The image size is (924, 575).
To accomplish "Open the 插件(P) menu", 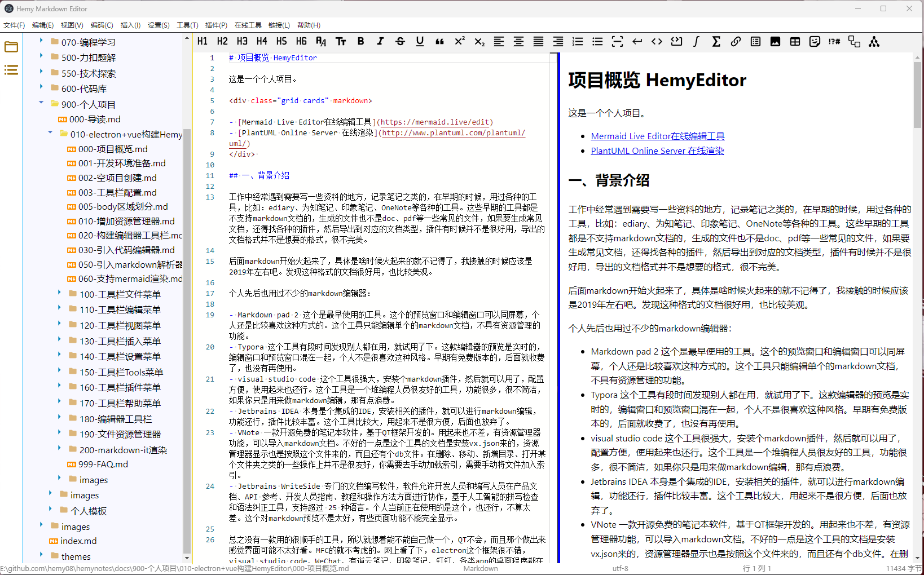I will (216, 25).
